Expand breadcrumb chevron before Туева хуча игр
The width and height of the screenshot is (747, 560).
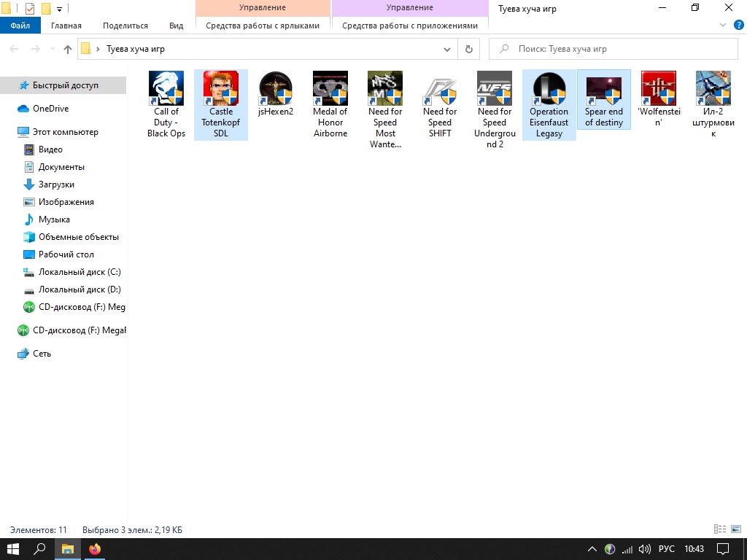pyautogui.click(x=98, y=49)
